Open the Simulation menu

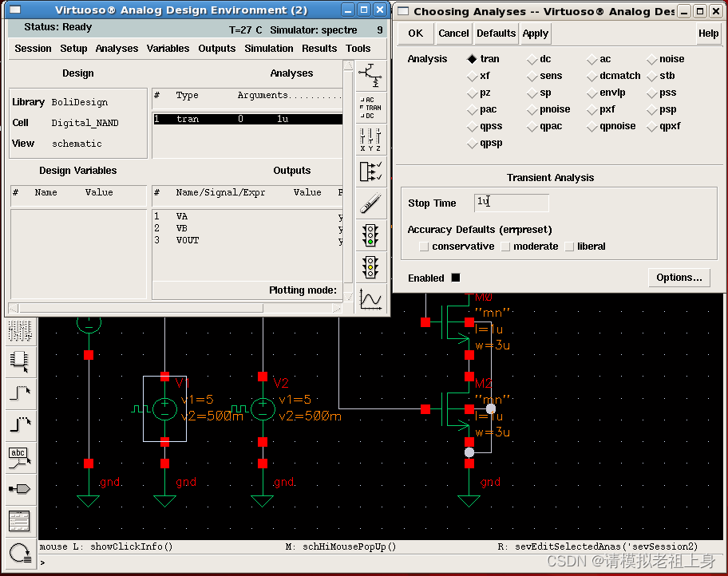tap(269, 49)
